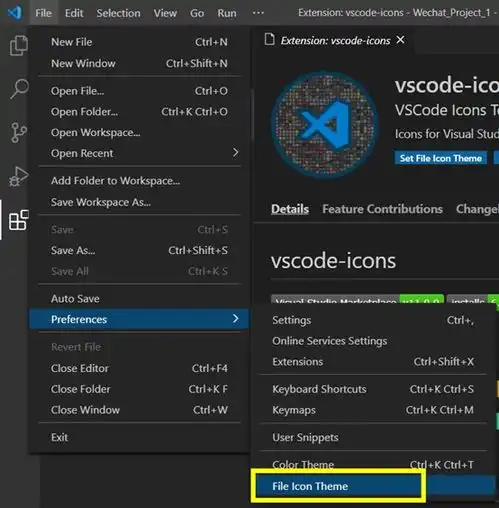Select Open File... menu entry
The height and width of the screenshot is (508, 499).
[139, 91]
